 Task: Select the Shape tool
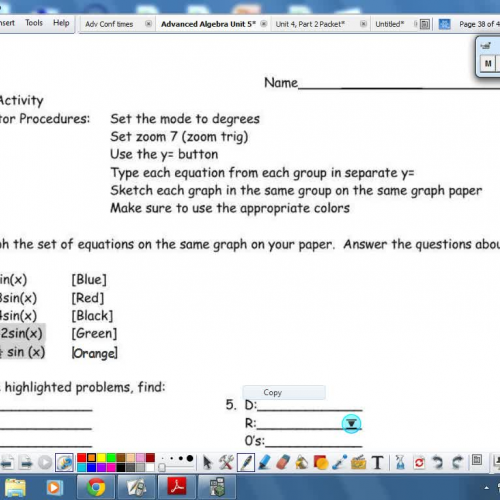tap(321, 463)
